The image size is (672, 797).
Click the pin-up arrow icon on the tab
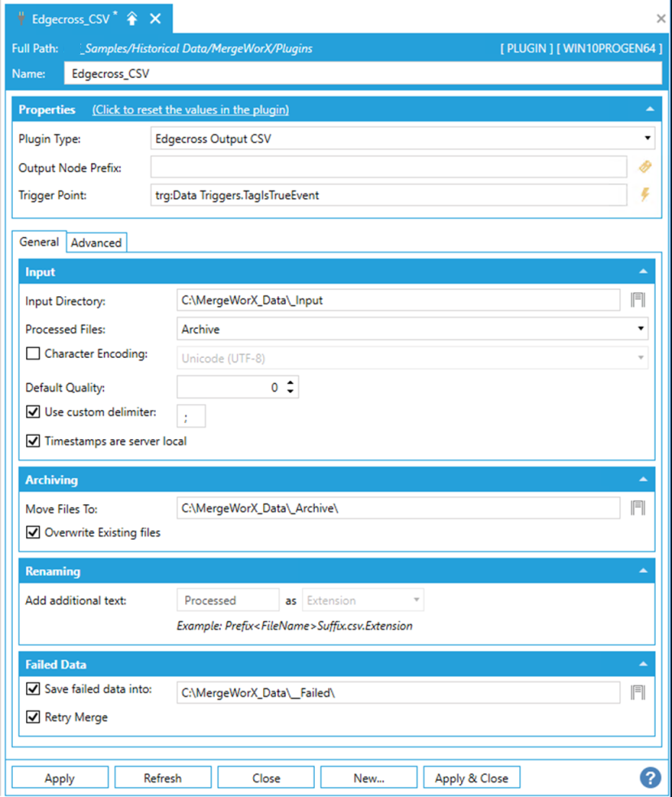pyautogui.click(x=132, y=19)
